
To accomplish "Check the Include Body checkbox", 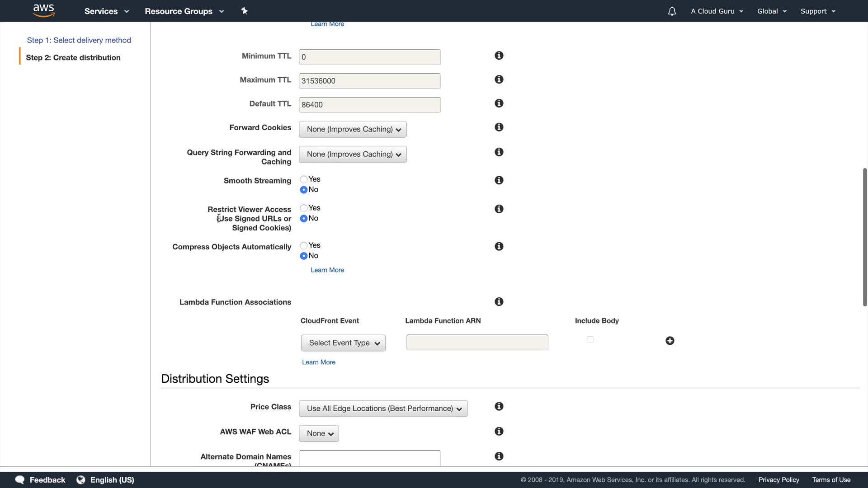I will pyautogui.click(x=590, y=340).
